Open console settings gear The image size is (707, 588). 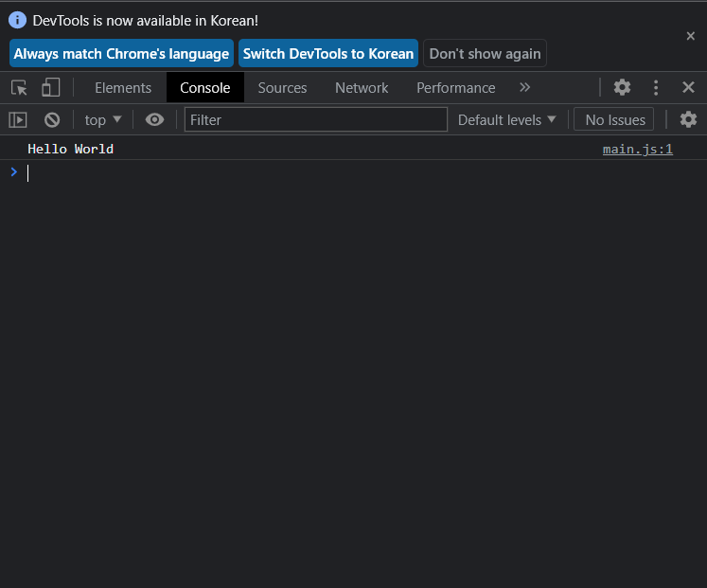[688, 119]
